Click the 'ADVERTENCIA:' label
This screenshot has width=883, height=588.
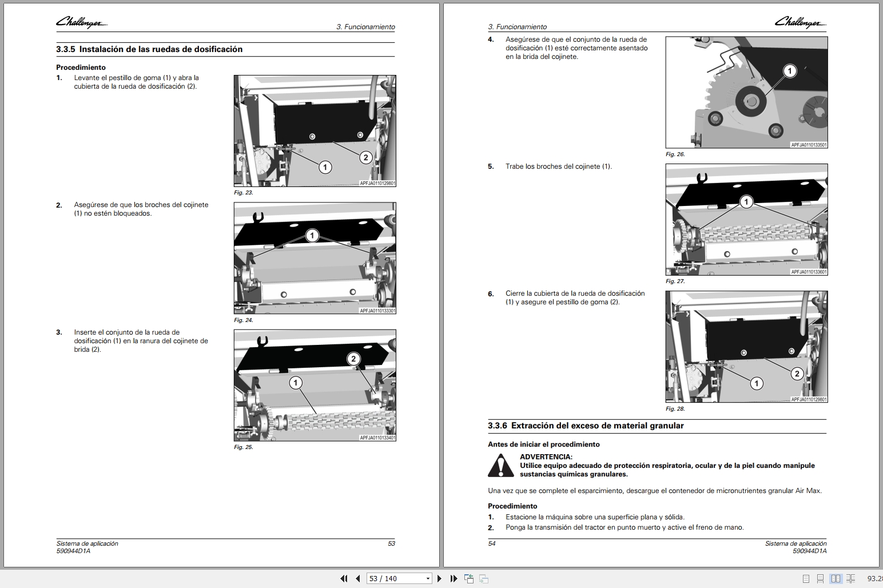click(546, 457)
